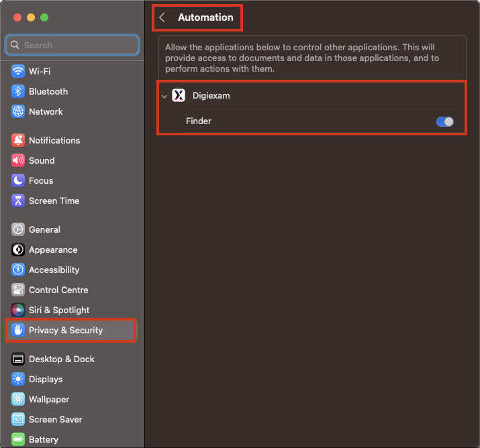Disable Finder access for Digiexam
480x448 pixels.
click(x=445, y=121)
